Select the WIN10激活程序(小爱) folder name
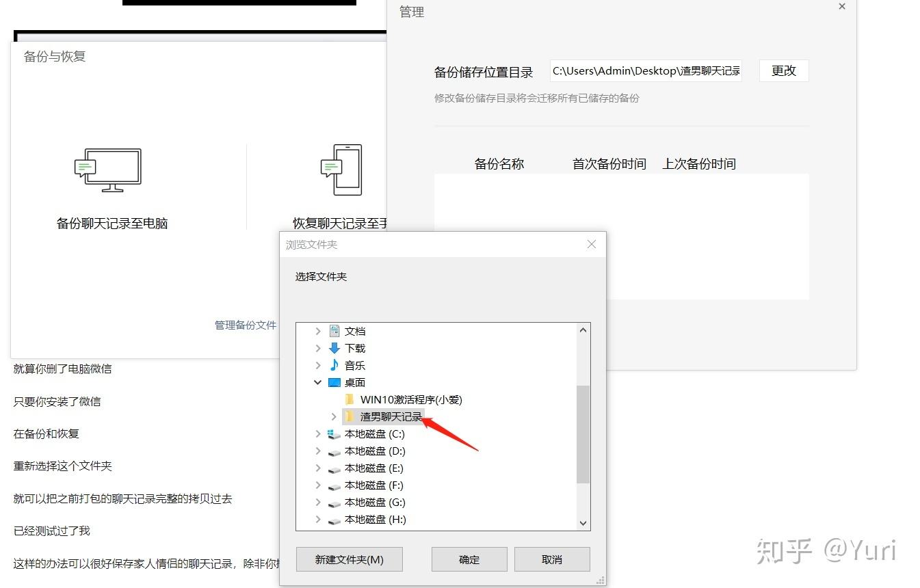Image resolution: width=920 pixels, height=588 pixels. (x=411, y=399)
